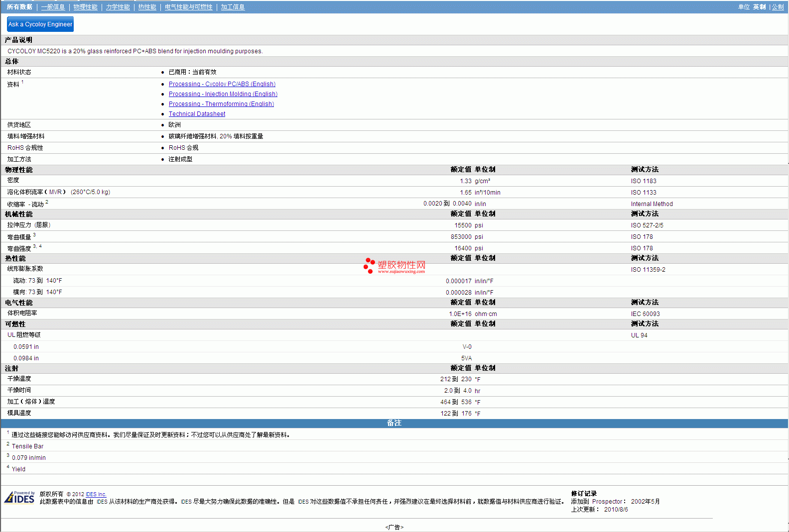789x532 pixels.
Task: Click the Powered by IDES logo
Action: click(x=20, y=497)
